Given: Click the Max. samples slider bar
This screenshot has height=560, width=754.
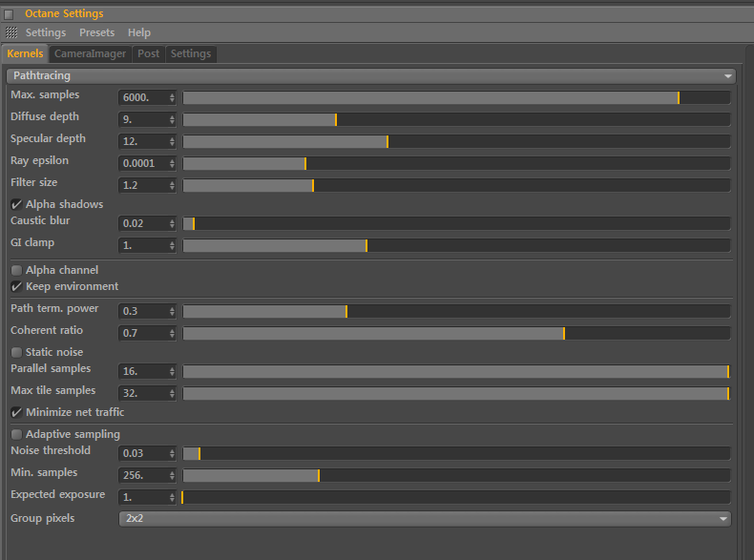Looking at the screenshot, I should tap(456, 97).
